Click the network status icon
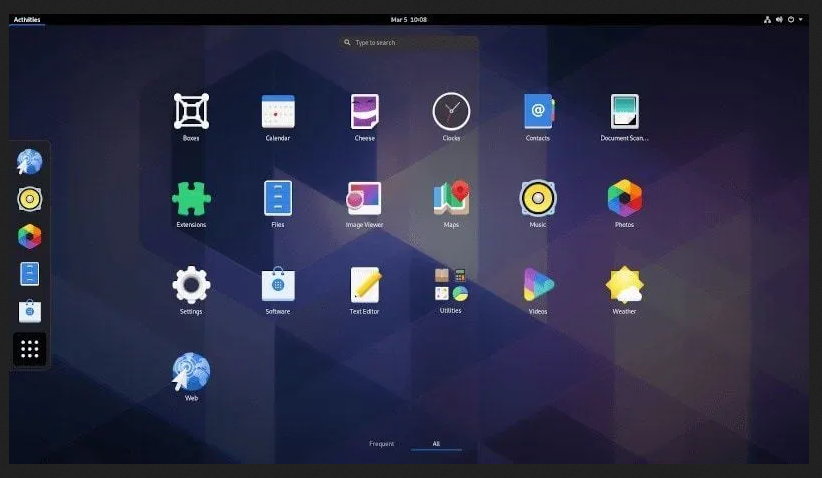Image resolution: width=822 pixels, height=478 pixels. pos(767,19)
